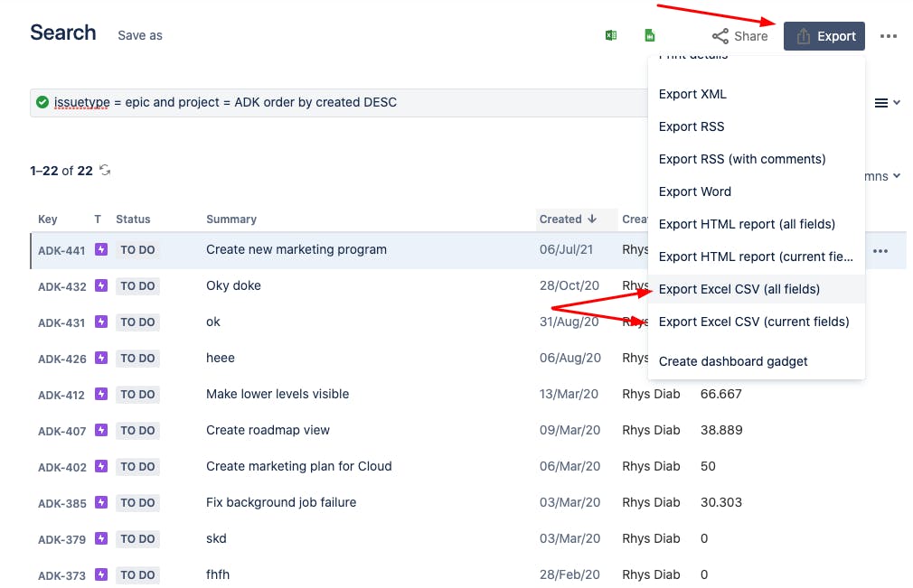Image resolution: width=913 pixels, height=588 pixels.
Task: Open the ellipsis menu on the ADK-441 row
Action: [x=880, y=249]
